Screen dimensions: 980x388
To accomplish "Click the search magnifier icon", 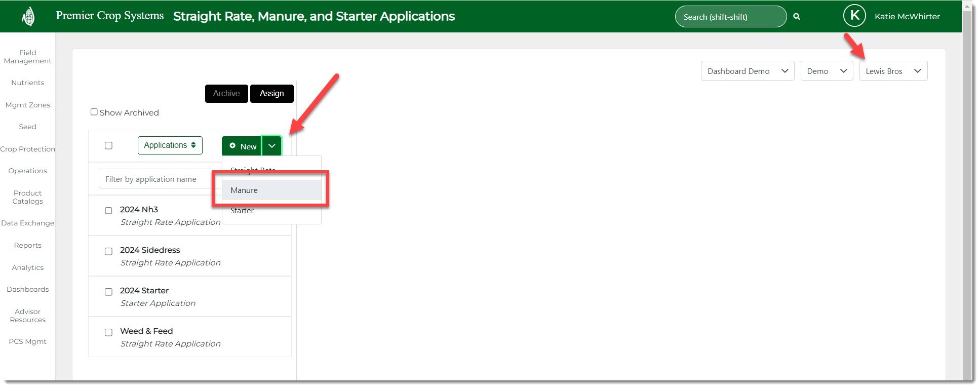I will coord(797,17).
